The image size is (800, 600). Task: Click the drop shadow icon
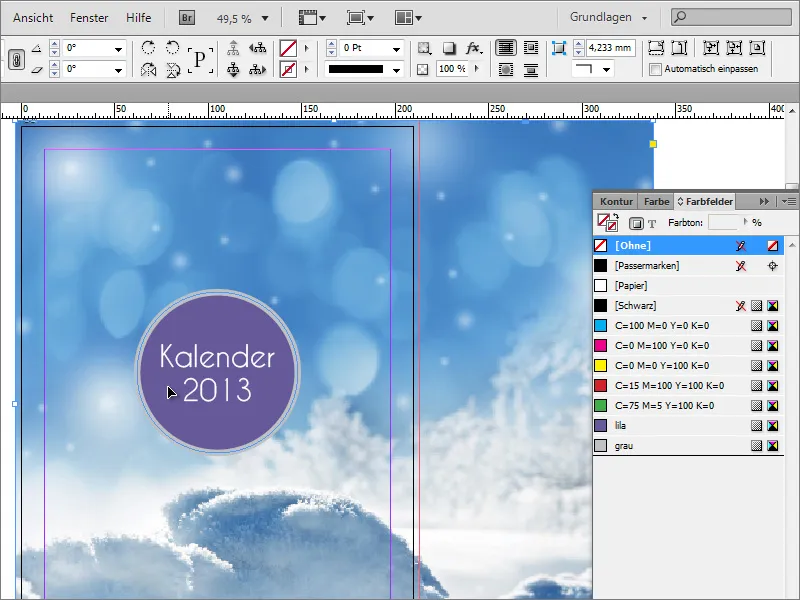[448, 48]
